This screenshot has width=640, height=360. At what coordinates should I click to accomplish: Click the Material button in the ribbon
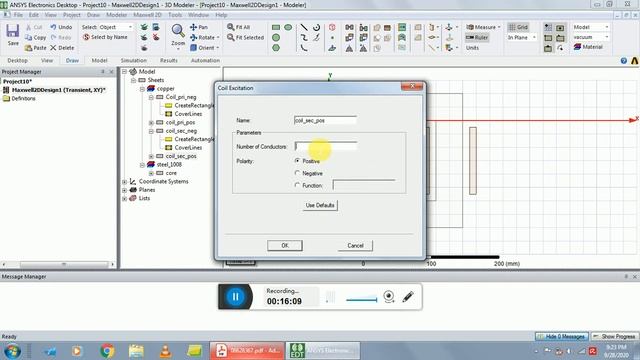pos(588,47)
